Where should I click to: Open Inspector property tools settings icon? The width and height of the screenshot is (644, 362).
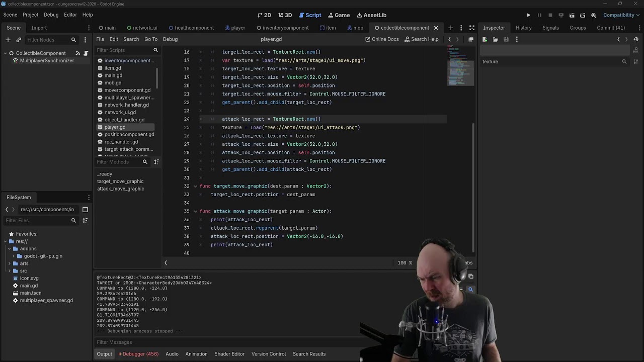point(636,61)
